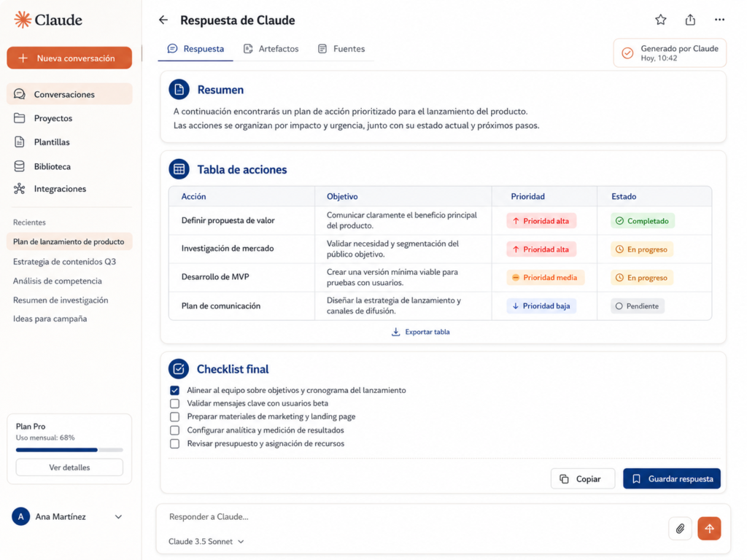The width and height of the screenshot is (747, 560).
Task: Click the Proyectos folder icon
Action: coord(20,118)
